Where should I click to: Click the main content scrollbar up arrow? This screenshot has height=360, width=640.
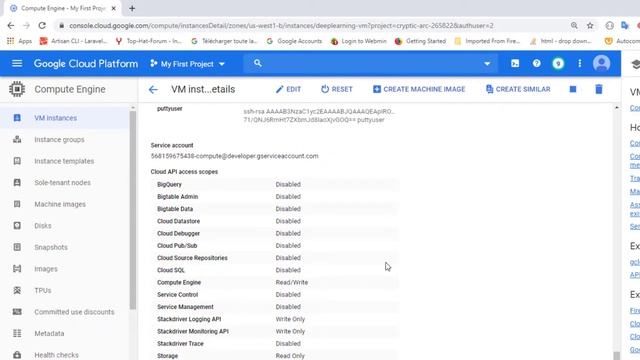616,107
